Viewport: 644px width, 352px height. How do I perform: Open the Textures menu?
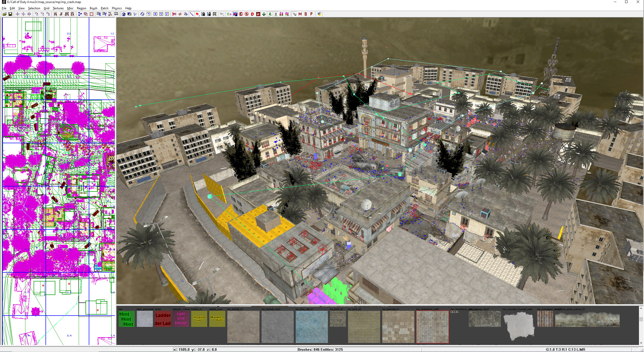58,8
